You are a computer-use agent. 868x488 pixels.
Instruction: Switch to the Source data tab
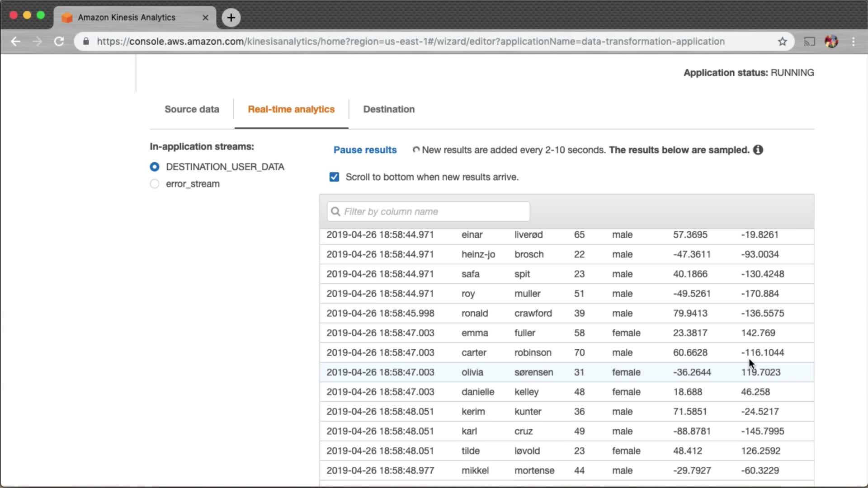click(192, 109)
